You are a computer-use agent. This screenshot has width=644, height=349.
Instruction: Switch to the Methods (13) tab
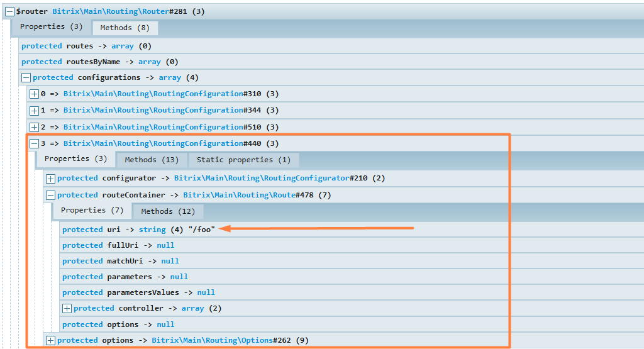(152, 160)
